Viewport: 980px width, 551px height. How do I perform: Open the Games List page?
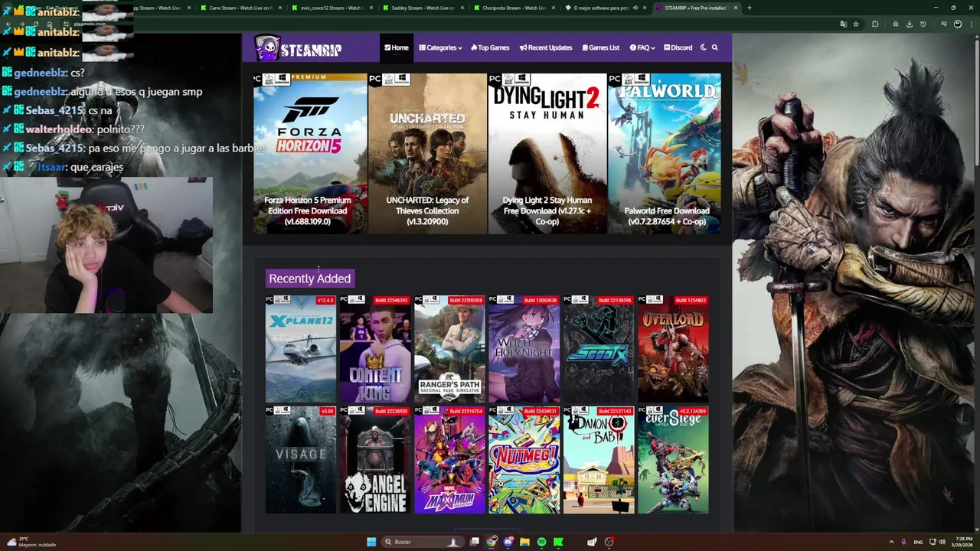[601, 47]
